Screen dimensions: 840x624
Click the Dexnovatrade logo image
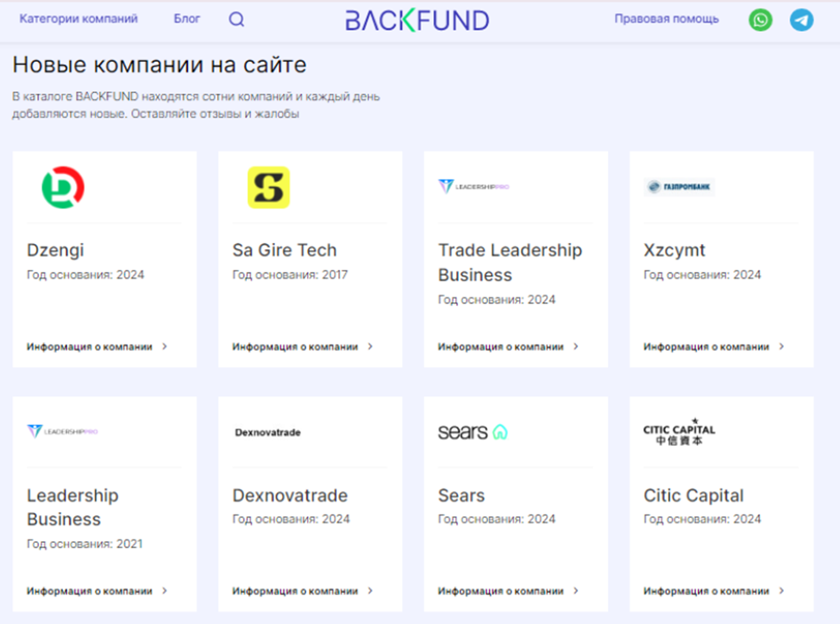click(x=268, y=433)
